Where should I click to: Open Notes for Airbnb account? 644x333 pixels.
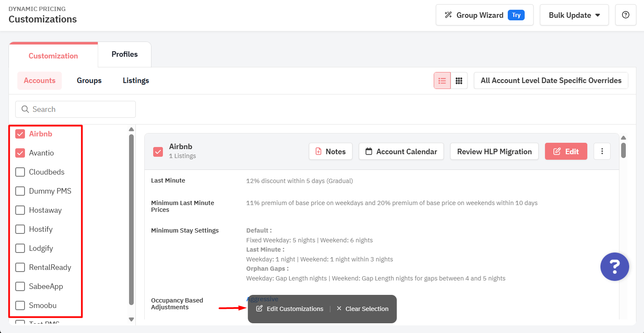[330, 151]
